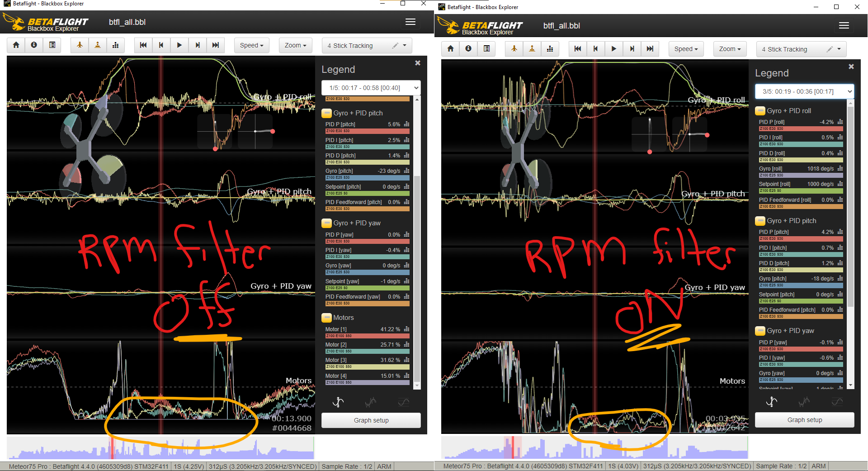868x471 pixels.
Task: Open the frequency analyzer spectrum icon
Action: point(115,45)
